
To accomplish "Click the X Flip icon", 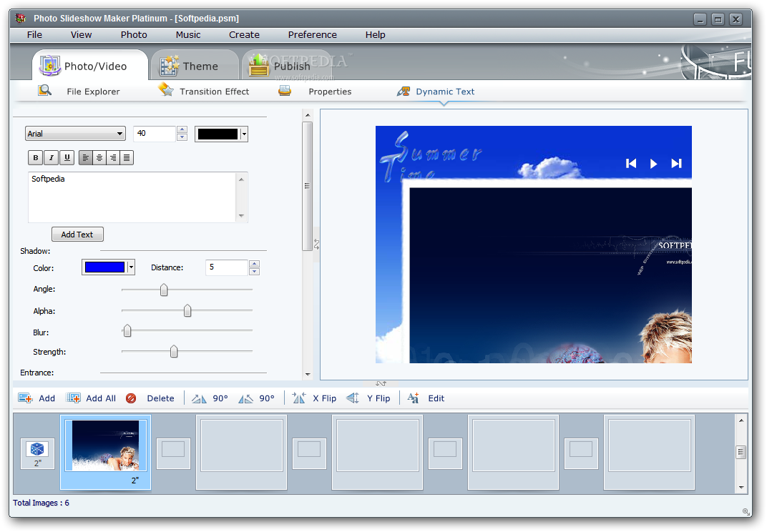I will click(299, 398).
